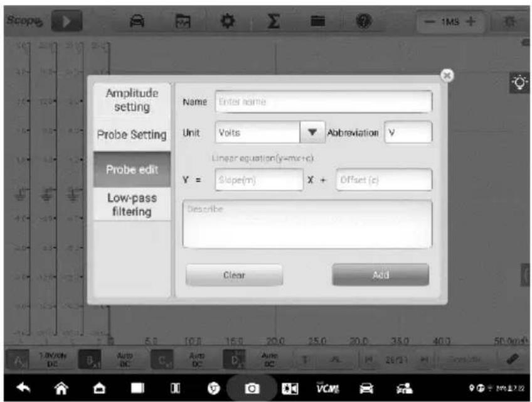Open channel D Auto DC setting
Image resolution: width=532 pixels, height=402 pixels.
(x=269, y=360)
